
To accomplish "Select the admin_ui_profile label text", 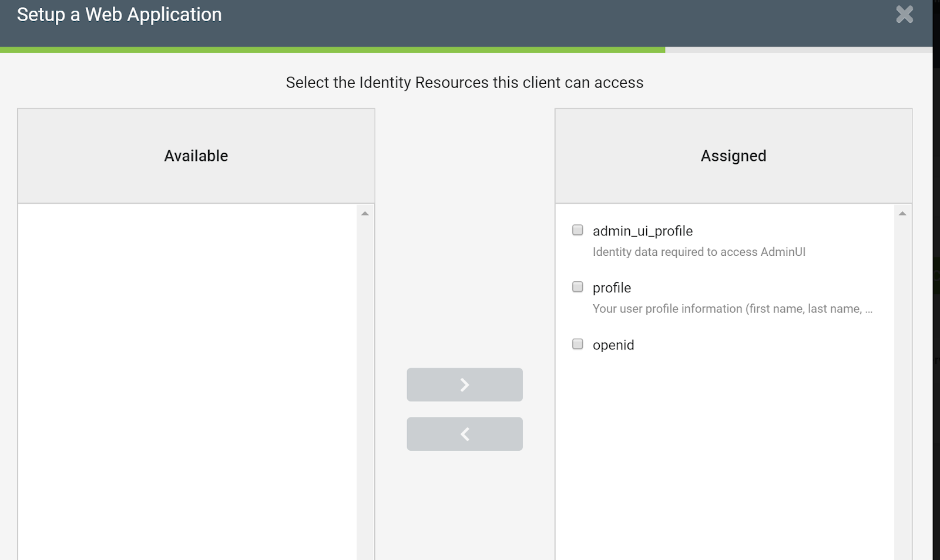I will [642, 231].
